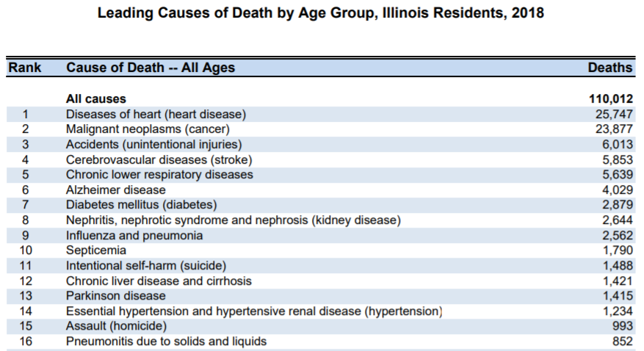Select the deaths value 4,029
This screenshot has width=644, height=351.
click(x=618, y=189)
